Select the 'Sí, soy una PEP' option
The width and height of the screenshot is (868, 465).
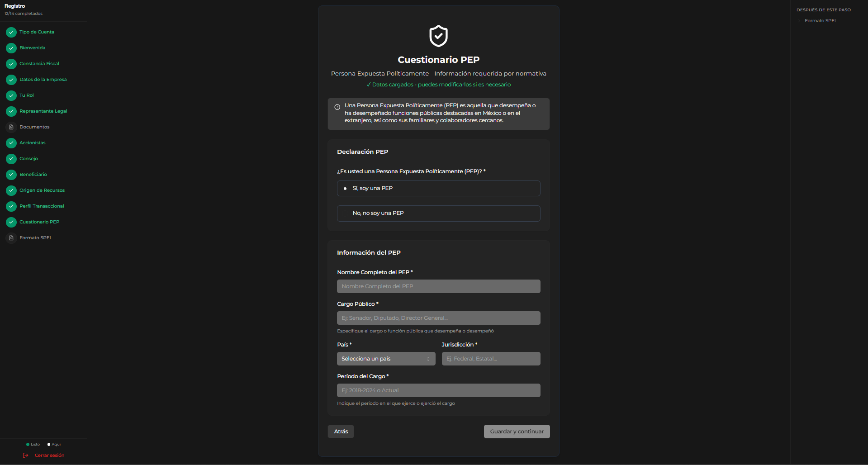click(x=438, y=188)
